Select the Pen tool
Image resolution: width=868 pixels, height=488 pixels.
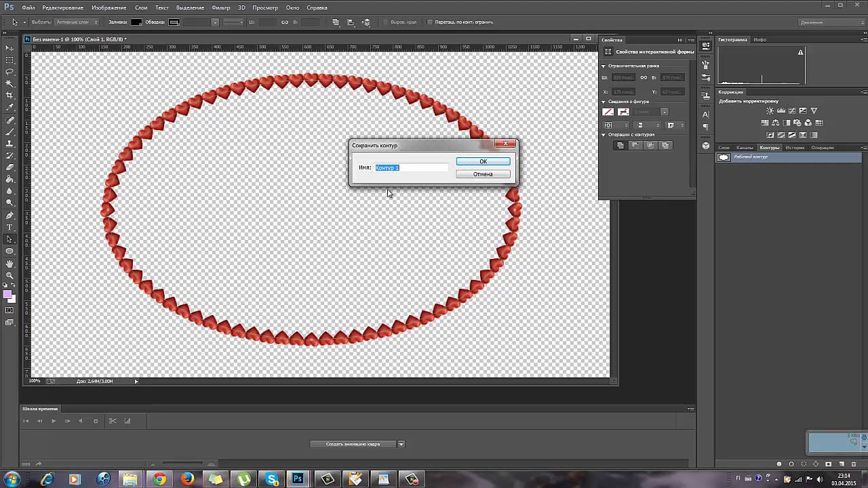point(9,216)
